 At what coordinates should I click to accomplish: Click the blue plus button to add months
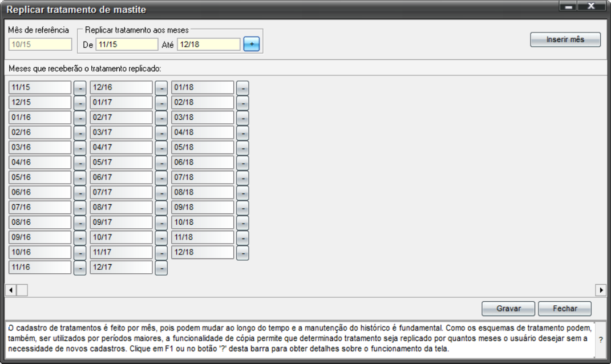tap(252, 44)
